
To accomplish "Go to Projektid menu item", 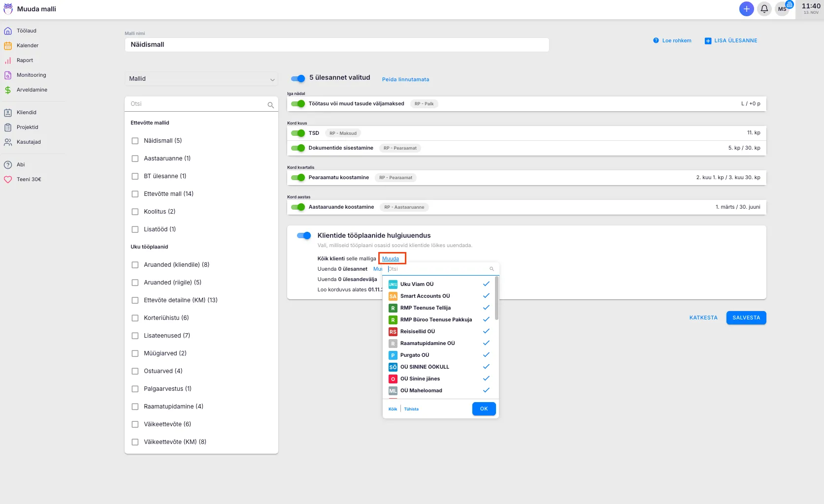I will click(x=27, y=127).
